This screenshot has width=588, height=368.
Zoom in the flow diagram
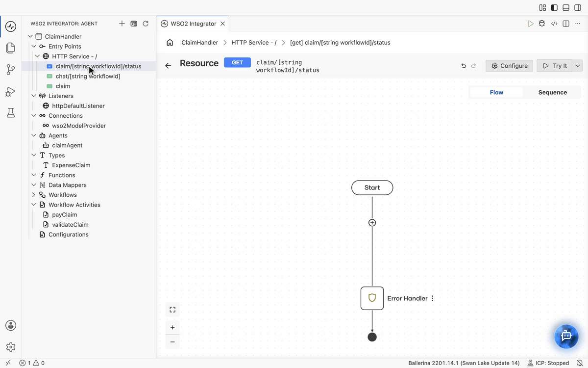point(172,327)
